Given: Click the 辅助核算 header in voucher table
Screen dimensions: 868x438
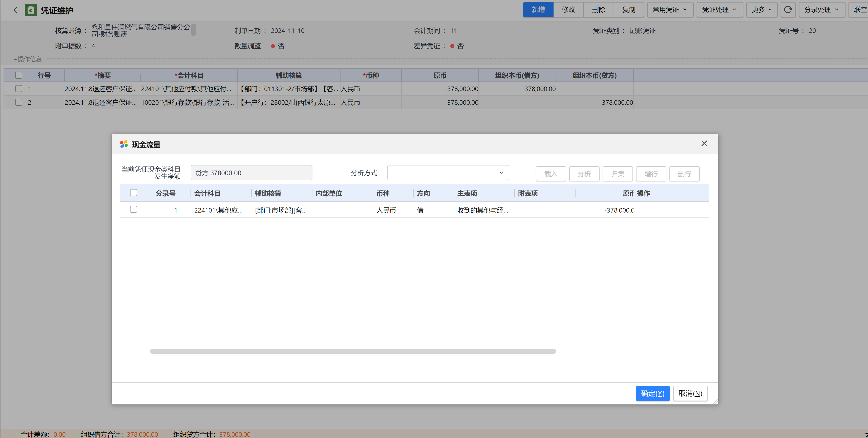Looking at the screenshot, I should 289,75.
